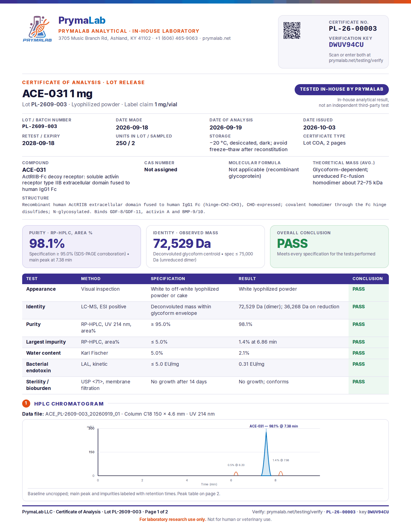
Task: Click the prymalab.net website in header address
Action: coord(217,38)
